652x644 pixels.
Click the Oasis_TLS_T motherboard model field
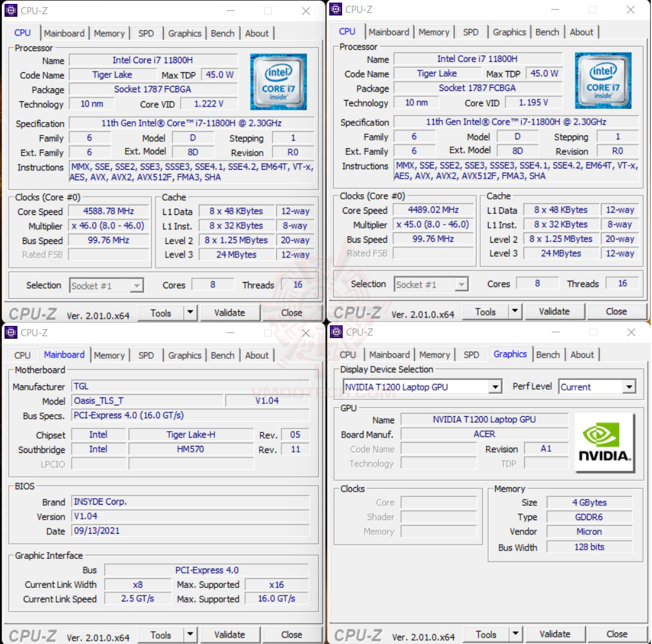tap(147, 401)
